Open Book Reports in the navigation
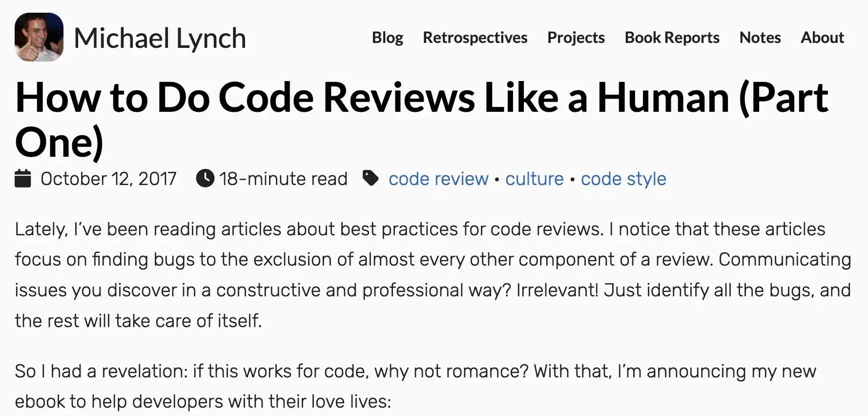Viewport: 868px width, 416px height. click(x=672, y=38)
